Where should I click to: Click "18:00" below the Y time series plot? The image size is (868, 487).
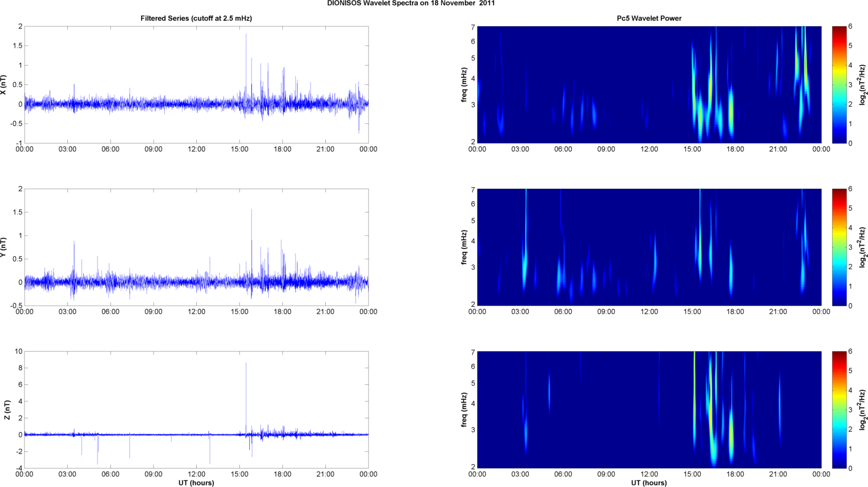tap(282, 312)
